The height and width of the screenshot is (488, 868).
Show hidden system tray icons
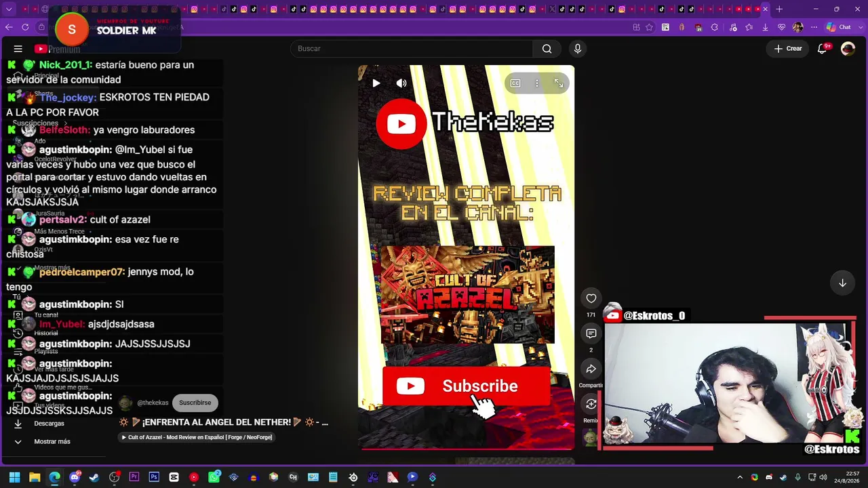tap(740, 477)
